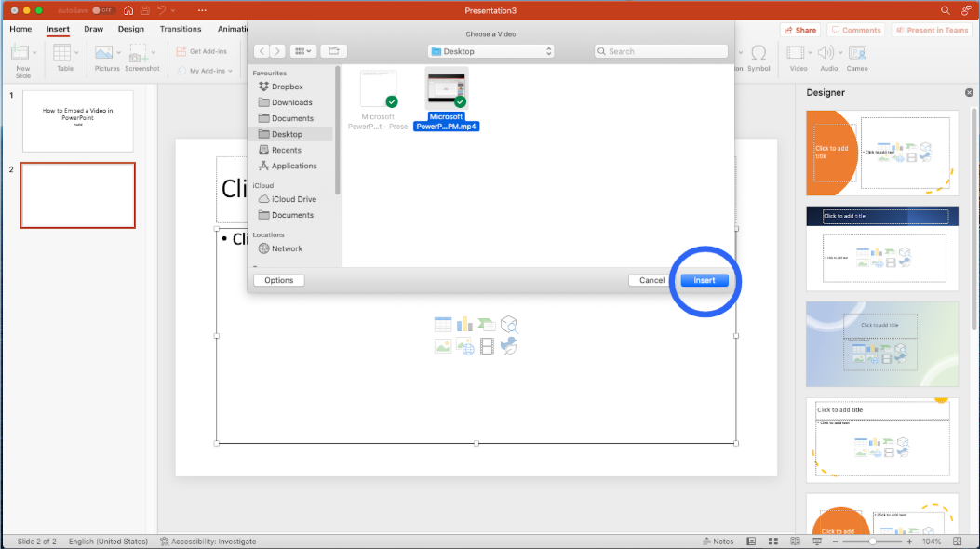The width and height of the screenshot is (980, 549).
Task: Switch to the Transitions tab
Action: point(181,29)
